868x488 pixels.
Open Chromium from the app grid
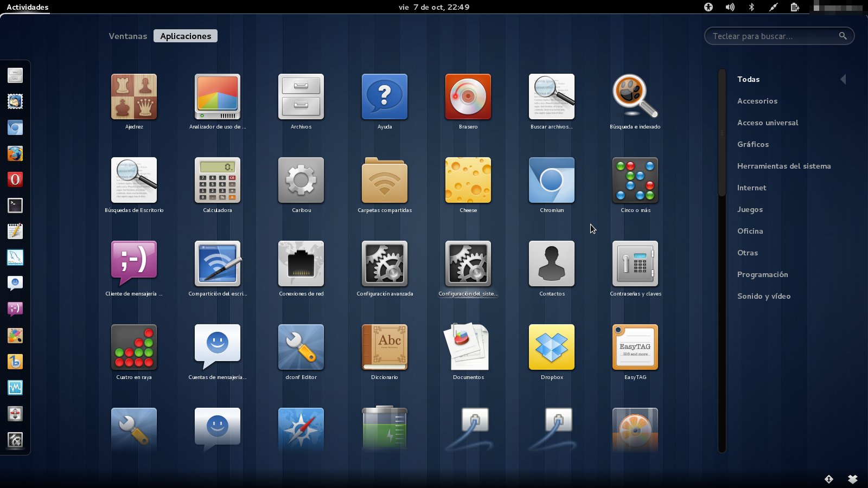(552, 181)
